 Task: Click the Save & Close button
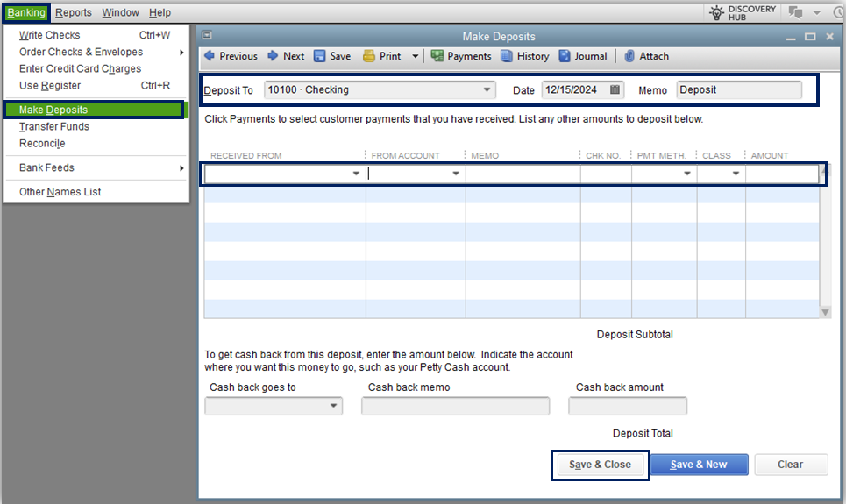pyautogui.click(x=601, y=465)
